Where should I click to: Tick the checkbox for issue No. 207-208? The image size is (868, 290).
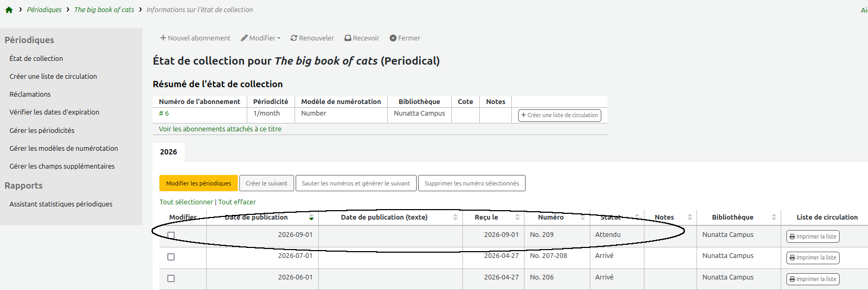[171, 257]
